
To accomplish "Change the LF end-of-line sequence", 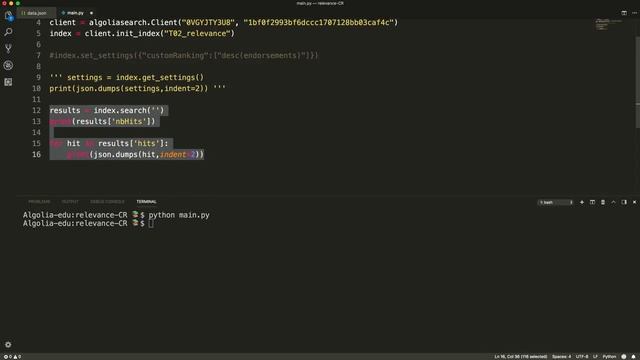I will click(x=595, y=357).
